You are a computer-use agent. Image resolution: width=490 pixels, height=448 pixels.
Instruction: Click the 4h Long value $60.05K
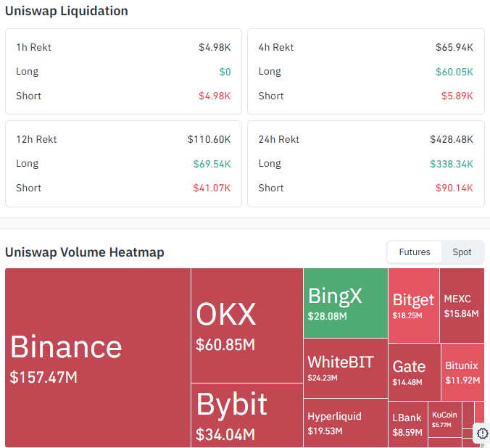[454, 72]
